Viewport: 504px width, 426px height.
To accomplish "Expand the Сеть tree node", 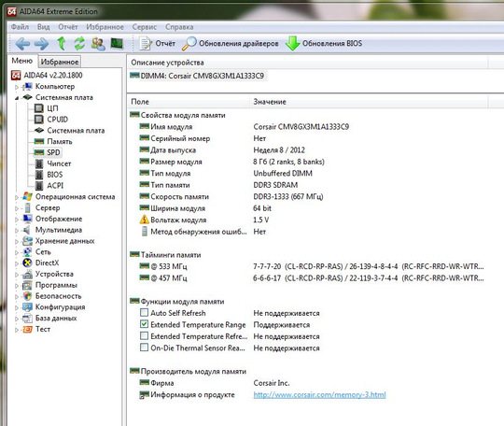I will click(x=17, y=252).
